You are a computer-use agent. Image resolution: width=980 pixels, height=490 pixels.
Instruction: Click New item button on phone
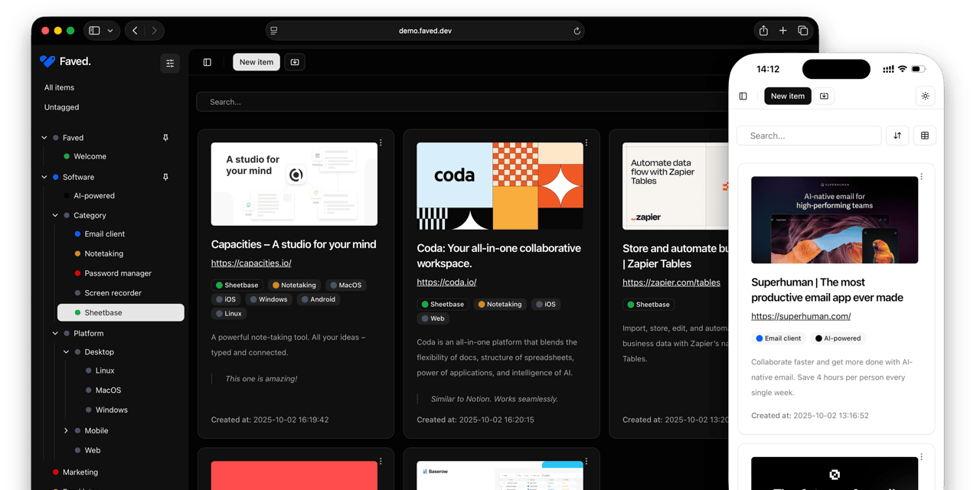coord(788,96)
